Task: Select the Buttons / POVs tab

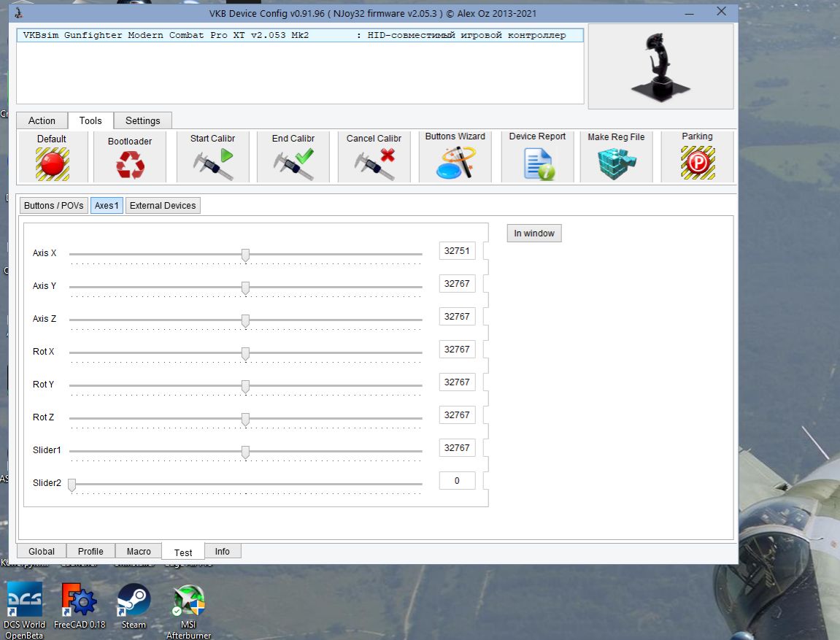Action: (x=53, y=206)
